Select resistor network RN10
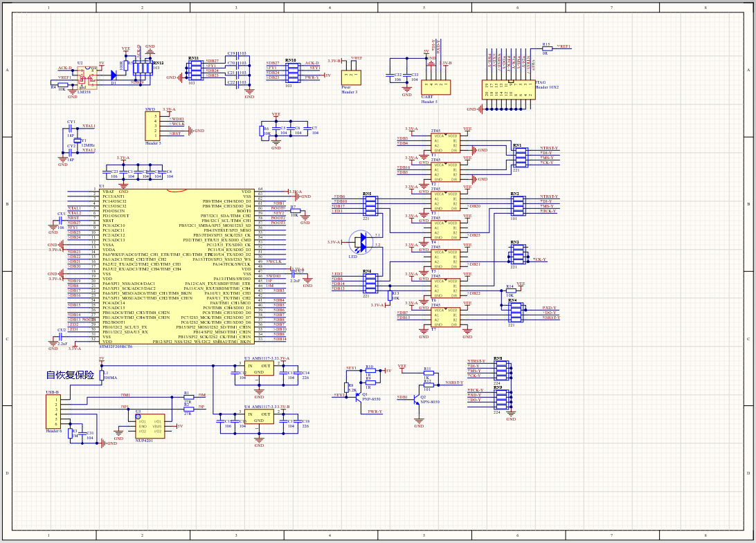Image resolution: width=756 pixels, height=543 pixels. 293,72
